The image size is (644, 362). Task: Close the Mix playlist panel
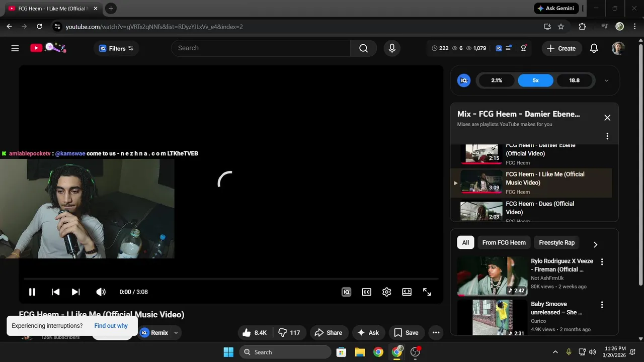pos(607,118)
